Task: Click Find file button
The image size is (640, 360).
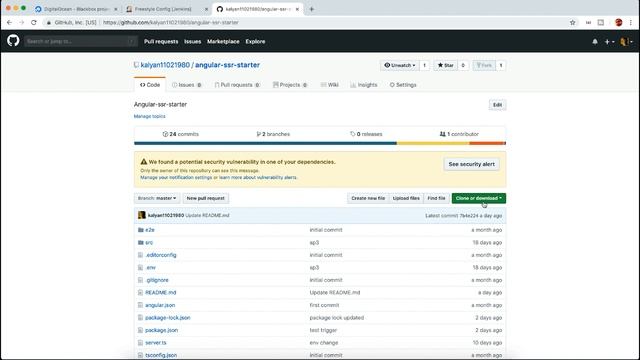Action: pos(436,198)
